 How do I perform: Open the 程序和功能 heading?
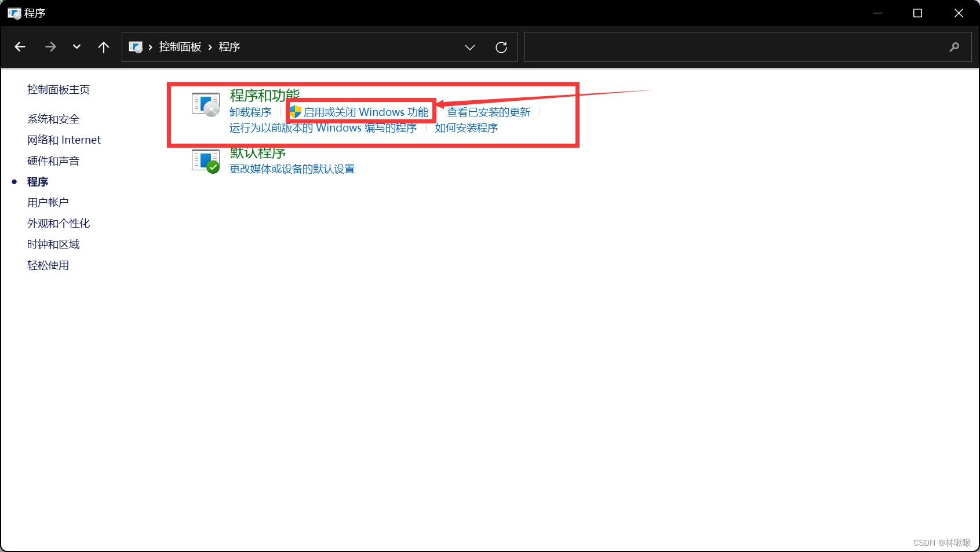(x=265, y=95)
